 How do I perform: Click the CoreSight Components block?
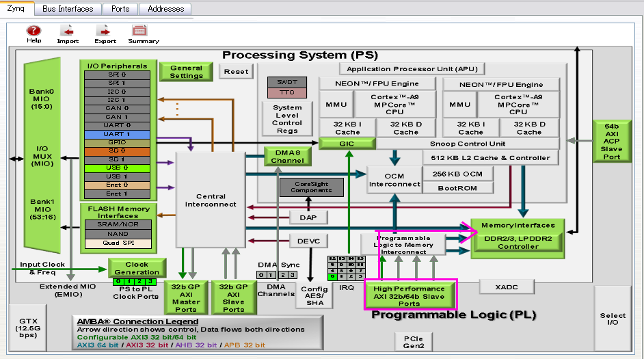point(311,187)
